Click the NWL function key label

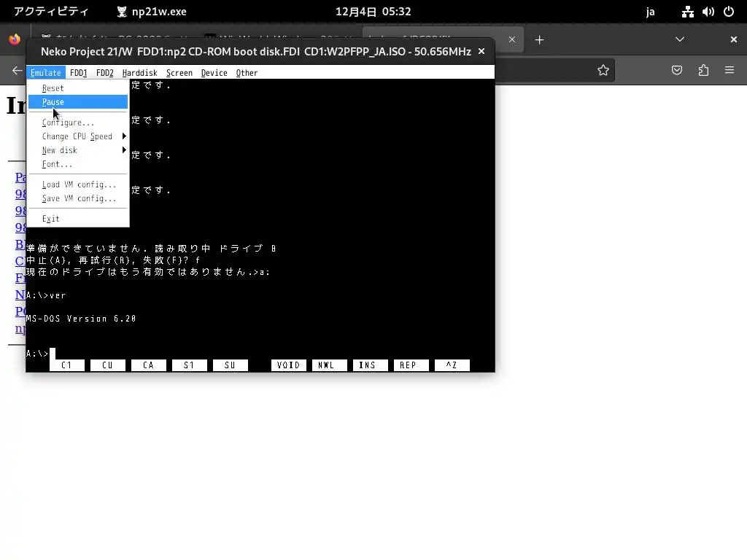pyautogui.click(x=330, y=365)
